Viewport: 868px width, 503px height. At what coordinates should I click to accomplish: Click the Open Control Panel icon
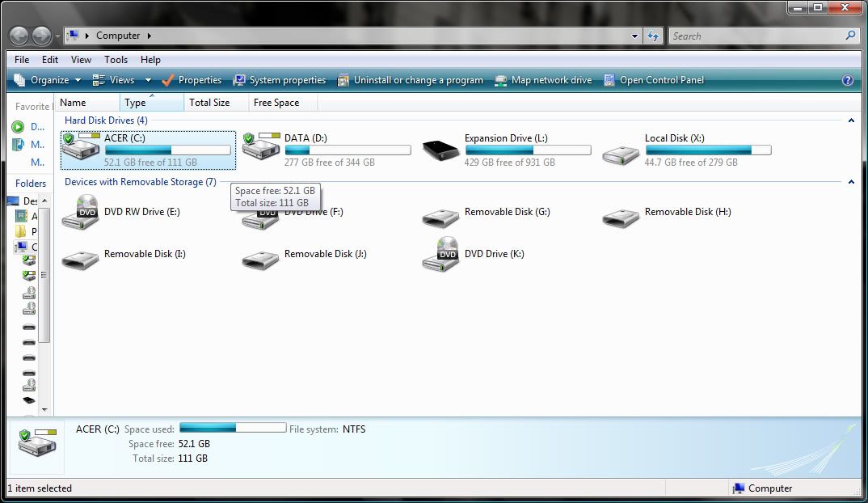(609, 80)
